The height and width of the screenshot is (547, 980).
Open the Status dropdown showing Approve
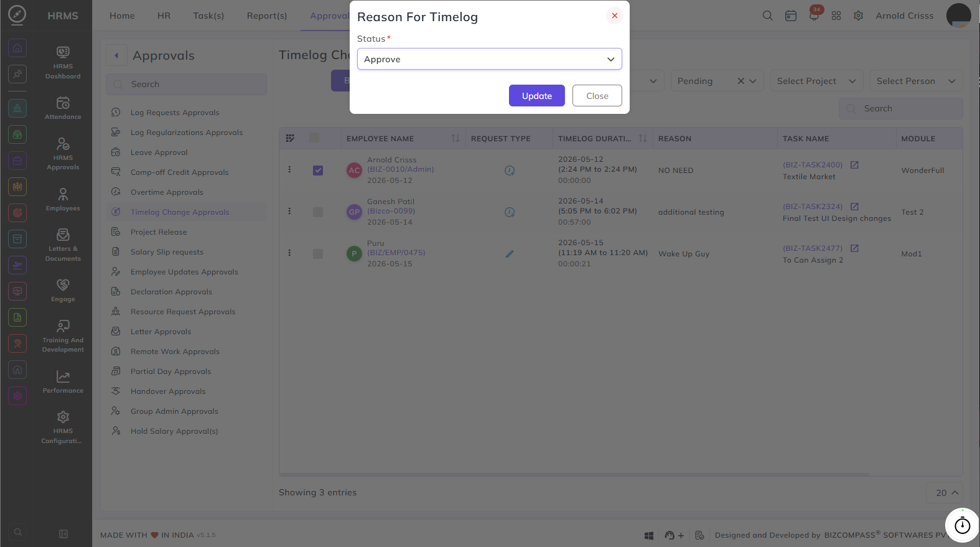tap(489, 59)
